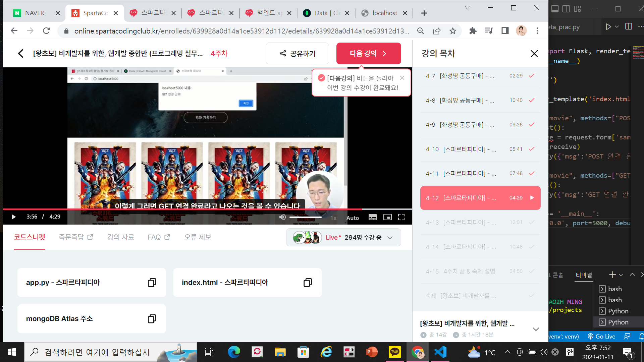Expand the 왕초보 course section chevron
The image size is (644, 362).
(536, 329)
